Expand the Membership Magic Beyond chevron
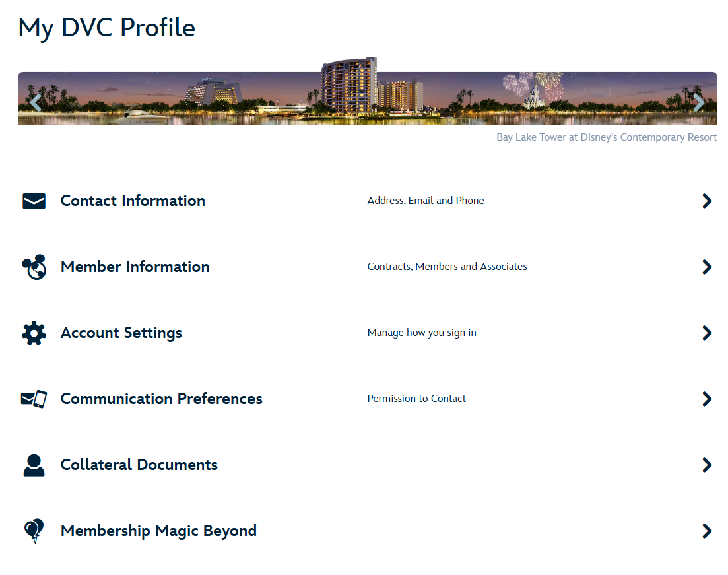Image resolution: width=728 pixels, height=575 pixels. pyautogui.click(x=707, y=531)
